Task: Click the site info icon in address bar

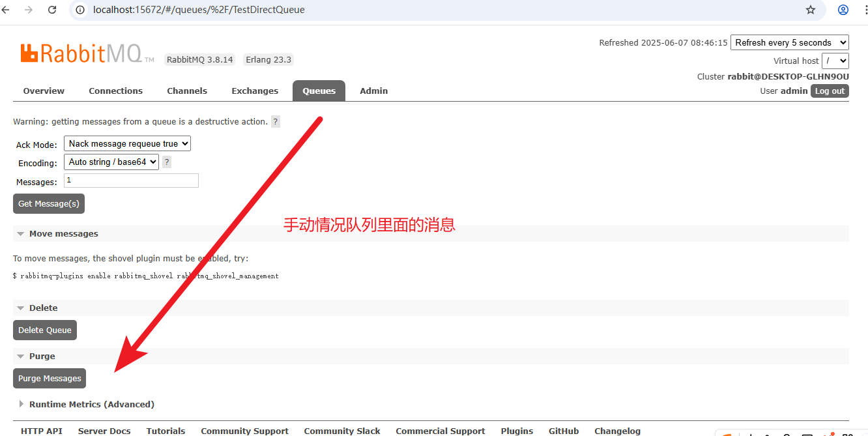Action: (80, 10)
